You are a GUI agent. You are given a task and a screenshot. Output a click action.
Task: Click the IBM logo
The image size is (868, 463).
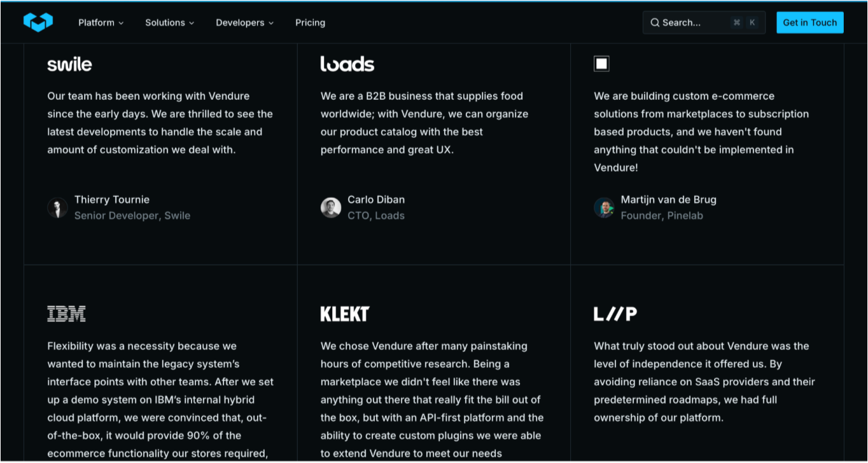66,314
